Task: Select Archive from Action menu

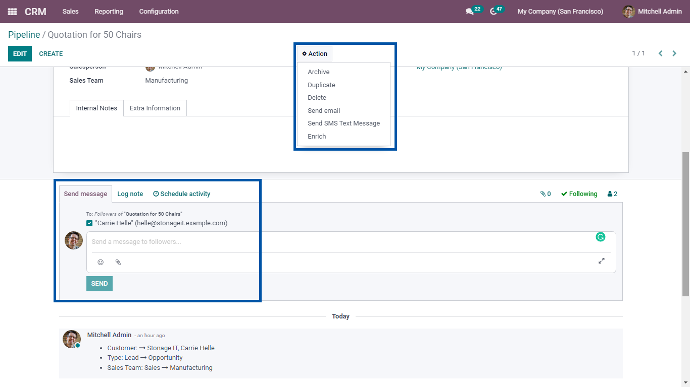Action: click(319, 72)
